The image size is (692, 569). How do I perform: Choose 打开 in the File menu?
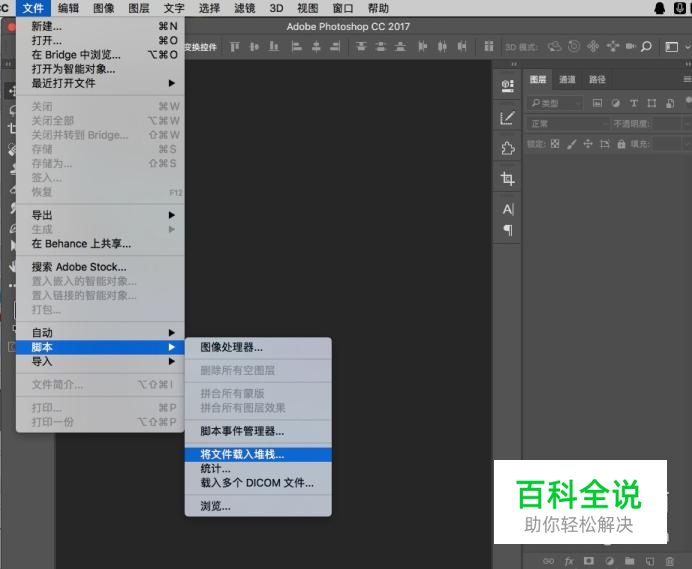100,41
